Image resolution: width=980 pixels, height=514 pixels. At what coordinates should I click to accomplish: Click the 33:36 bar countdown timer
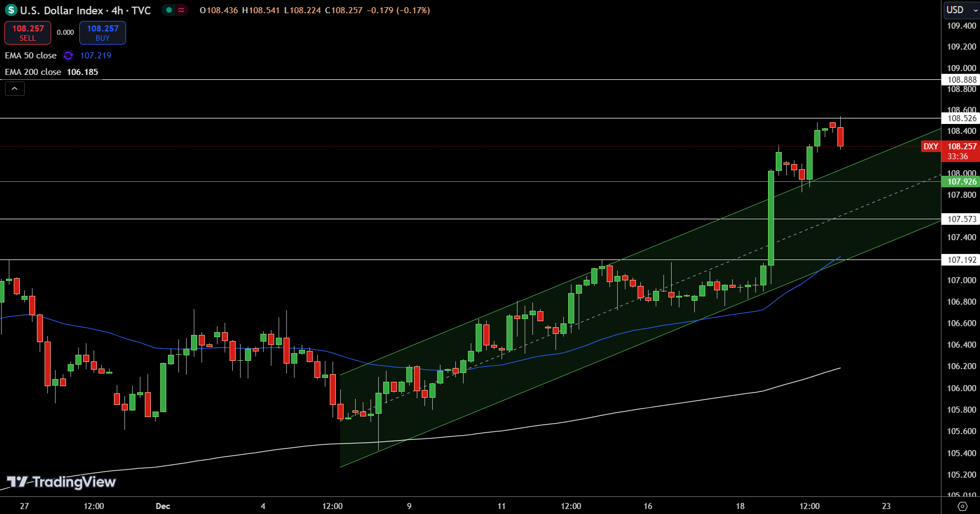958,156
